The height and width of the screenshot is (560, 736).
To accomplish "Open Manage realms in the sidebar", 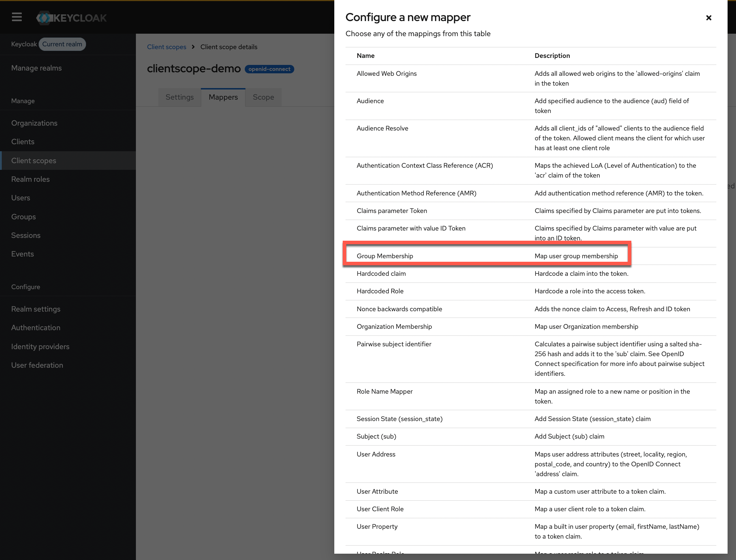I will pyautogui.click(x=37, y=68).
